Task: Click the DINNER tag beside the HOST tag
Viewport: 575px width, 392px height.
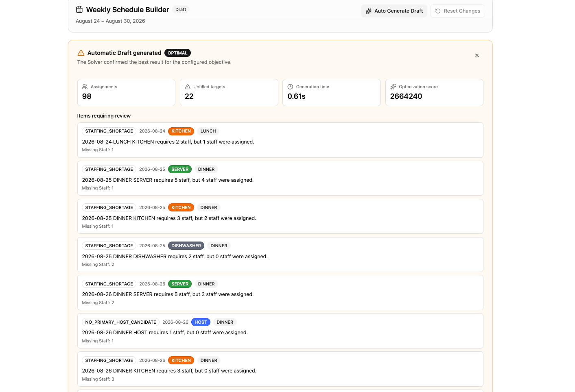Action: click(x=225, y=322)
